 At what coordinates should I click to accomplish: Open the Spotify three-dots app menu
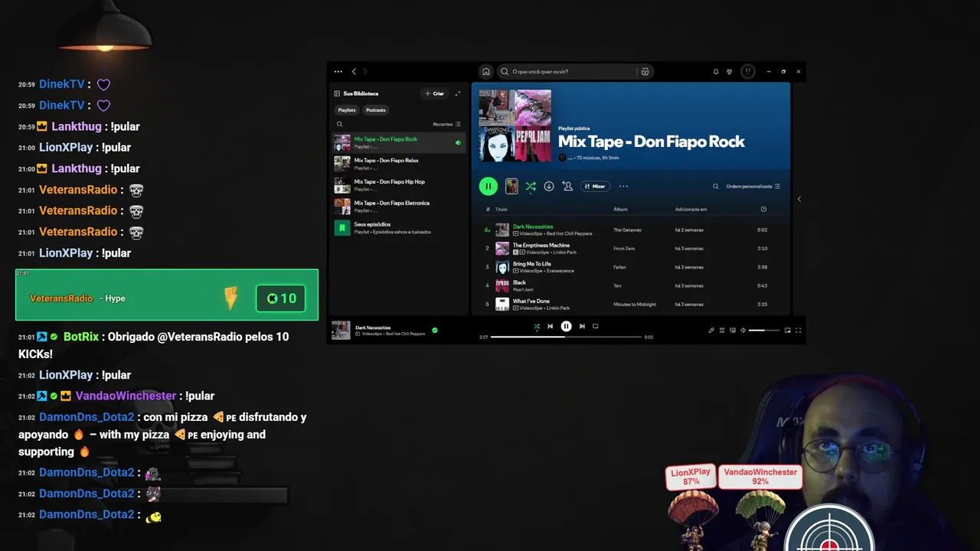tap(338, 72)
